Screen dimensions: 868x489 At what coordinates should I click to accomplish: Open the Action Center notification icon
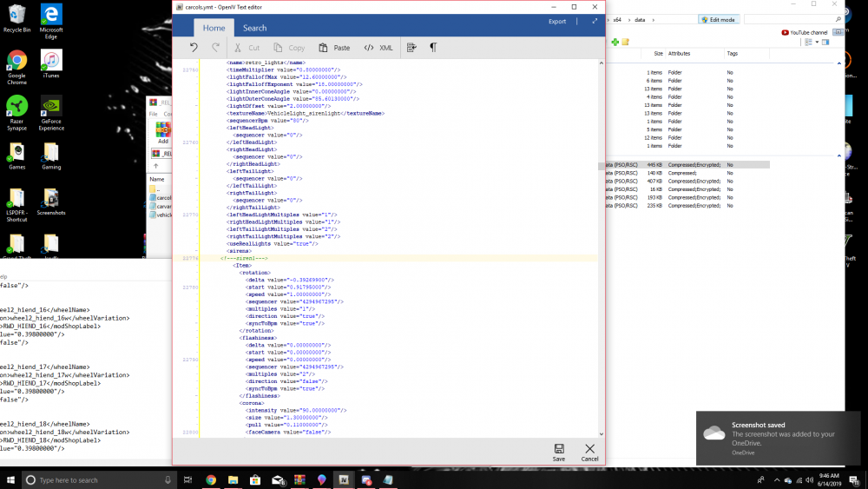coord(855,480)
